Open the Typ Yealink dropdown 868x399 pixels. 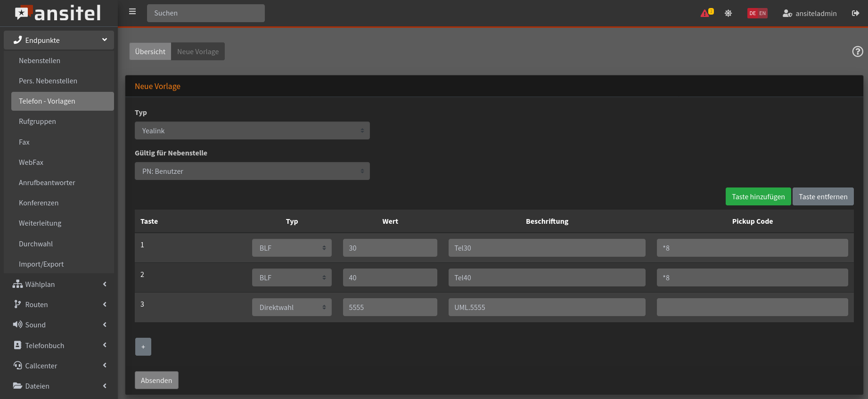pyautogui.click(x=252, y=130)
